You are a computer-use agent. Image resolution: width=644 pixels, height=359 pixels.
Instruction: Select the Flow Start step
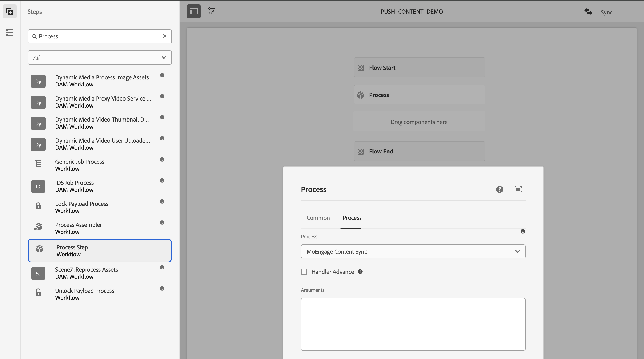tap(419, 68)
